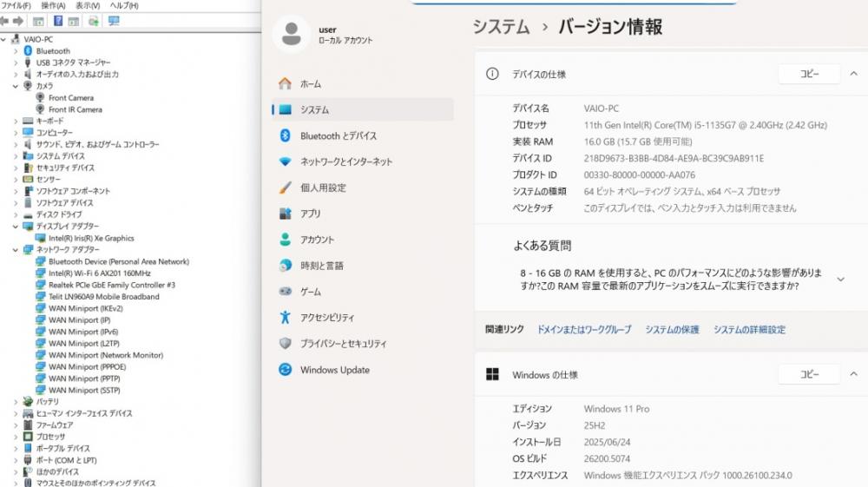
Task: Select Front IR Camera device
Action: click(x=75, y=109)
